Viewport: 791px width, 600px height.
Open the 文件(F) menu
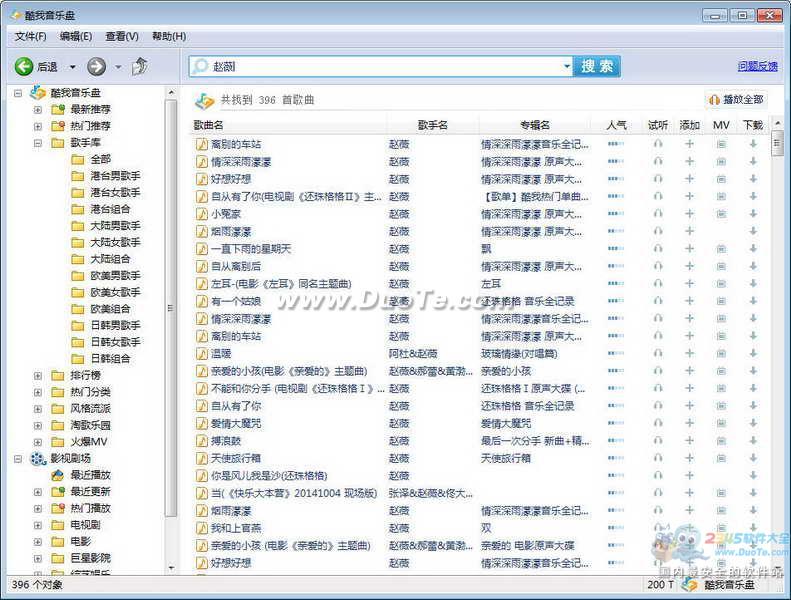[30, 36]
